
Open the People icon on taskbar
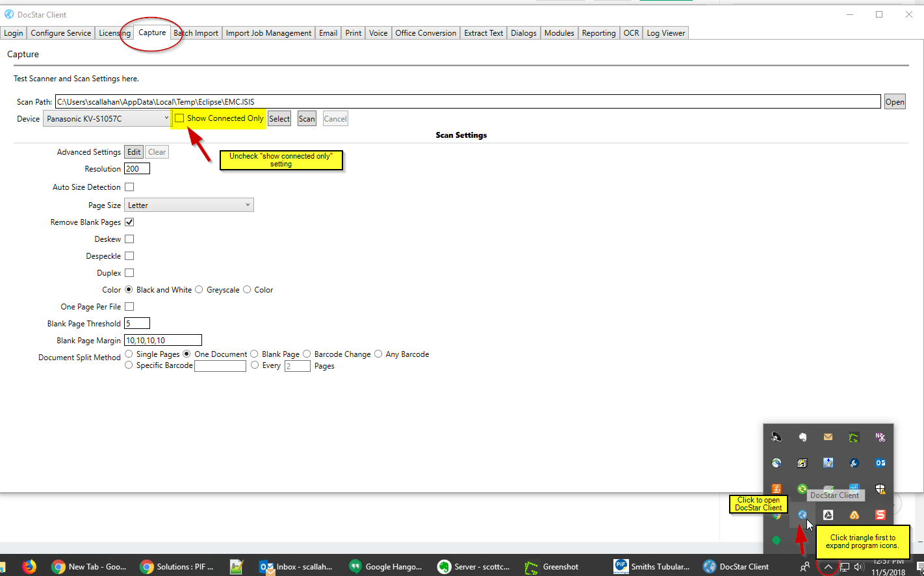(805, 567)
